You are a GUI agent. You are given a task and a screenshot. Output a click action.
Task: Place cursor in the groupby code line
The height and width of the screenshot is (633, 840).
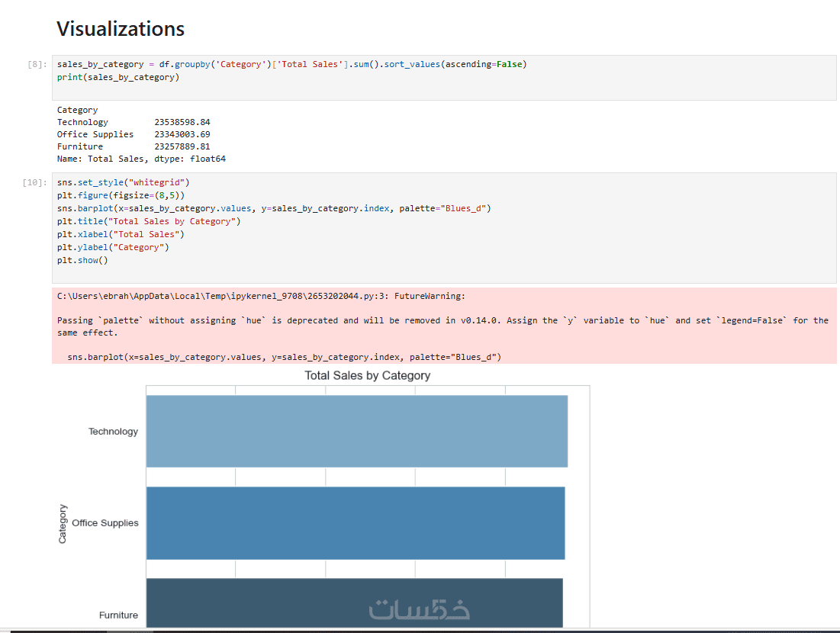(291, 65)
